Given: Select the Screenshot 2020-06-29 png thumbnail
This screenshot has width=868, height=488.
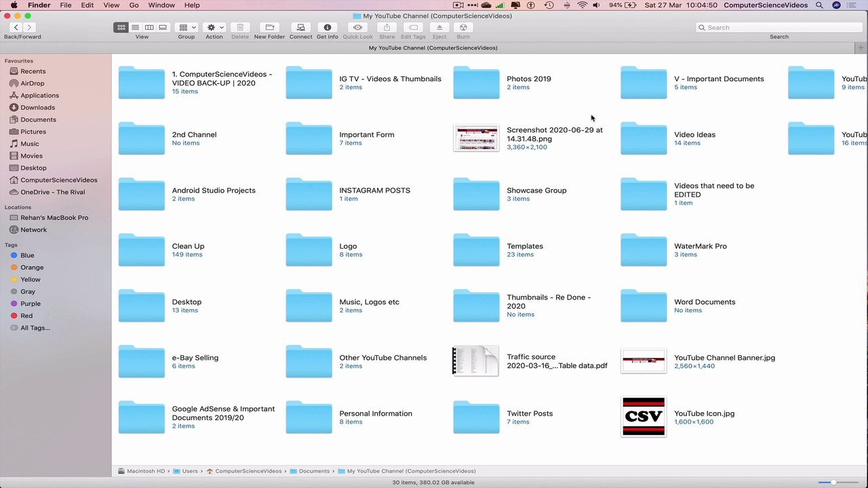Looking at the screenshot, I should pyautogui.click(x=476, y=138).
